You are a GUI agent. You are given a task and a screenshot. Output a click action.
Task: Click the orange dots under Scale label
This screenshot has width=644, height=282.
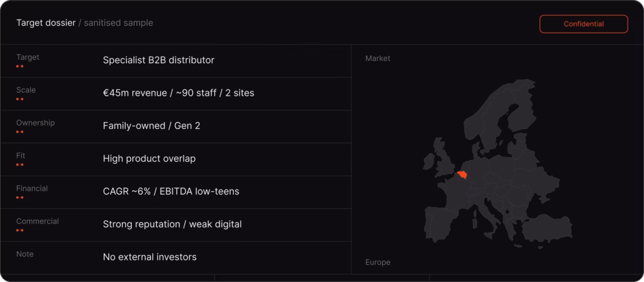19,99
